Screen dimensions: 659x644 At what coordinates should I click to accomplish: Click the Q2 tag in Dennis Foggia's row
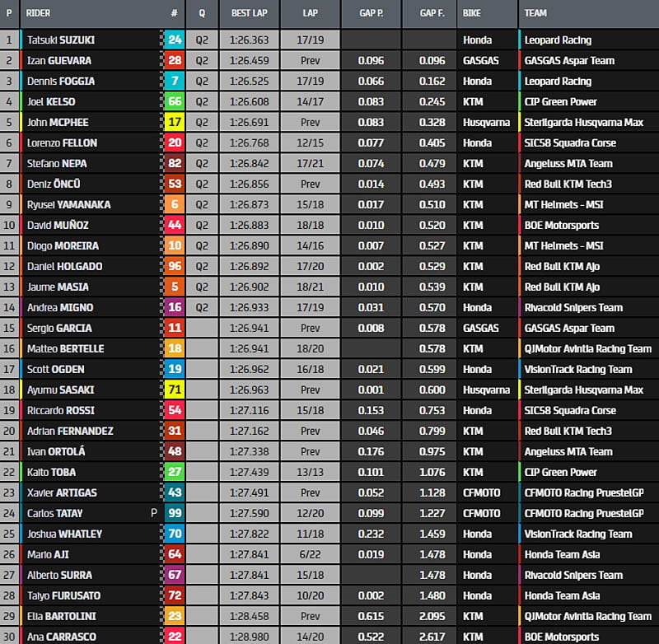[203, 81]
